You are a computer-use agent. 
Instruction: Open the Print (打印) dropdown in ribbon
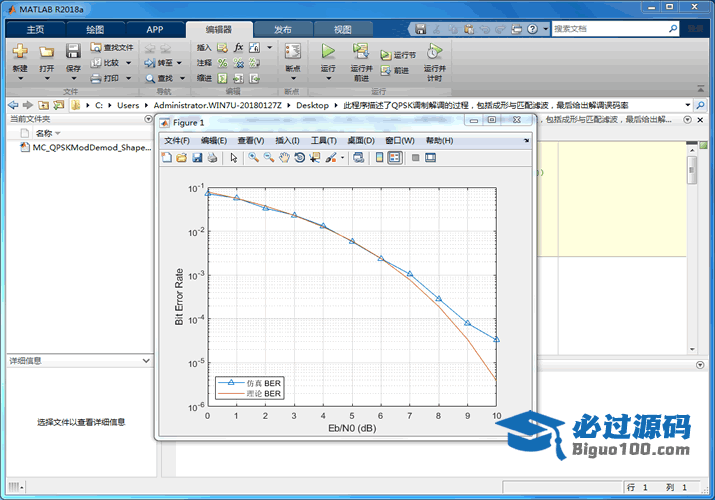(127, 78)
